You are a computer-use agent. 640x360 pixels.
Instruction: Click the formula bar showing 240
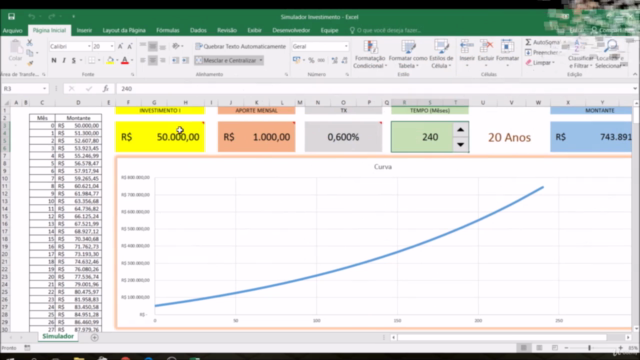374,89
